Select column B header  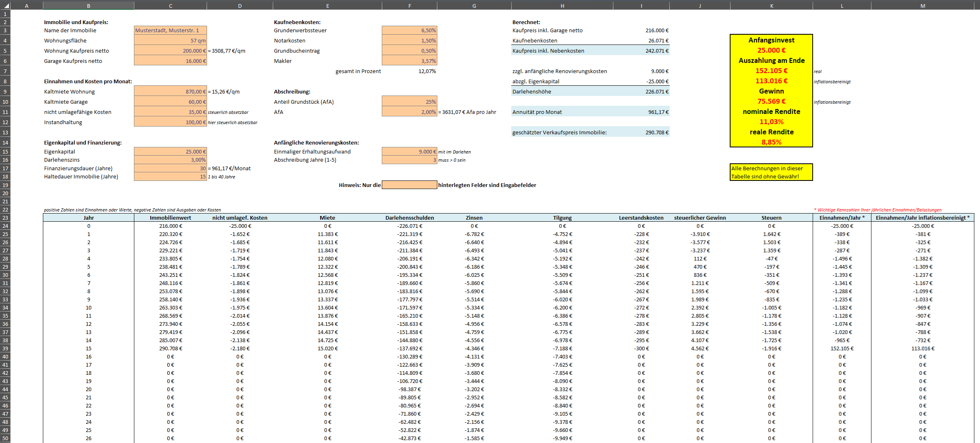(88, 5)
